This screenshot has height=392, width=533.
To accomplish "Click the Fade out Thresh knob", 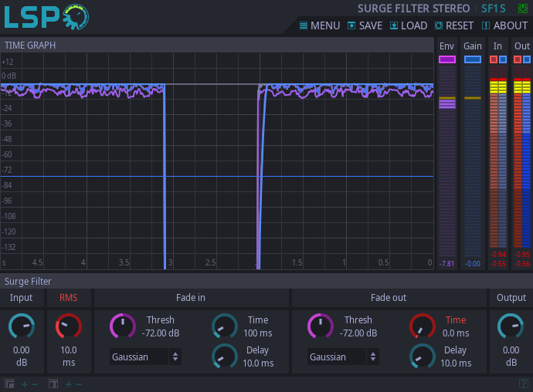I will click(321, 326).
